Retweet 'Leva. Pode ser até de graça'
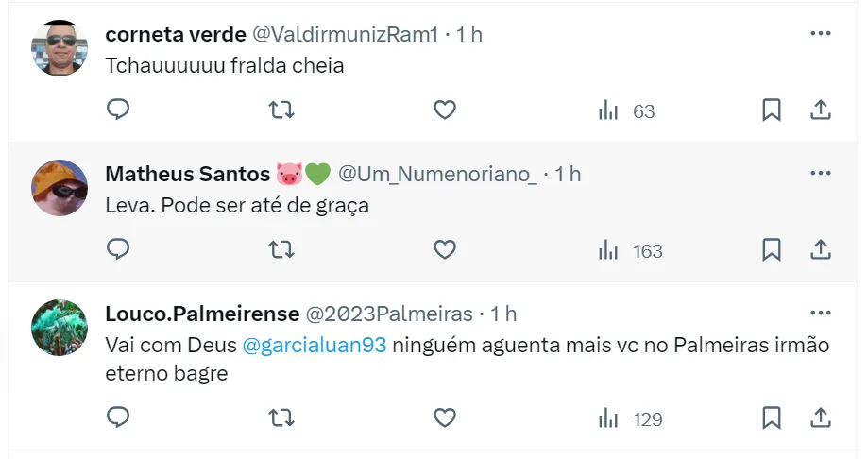The width and height of the screenshot is (868, 459). click(281, 250)
